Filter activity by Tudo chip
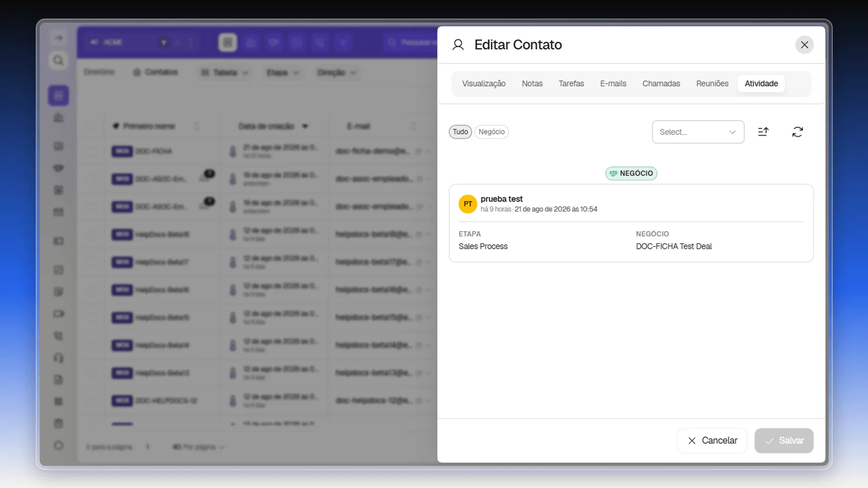The image size is (868, 488). (460, 132)
